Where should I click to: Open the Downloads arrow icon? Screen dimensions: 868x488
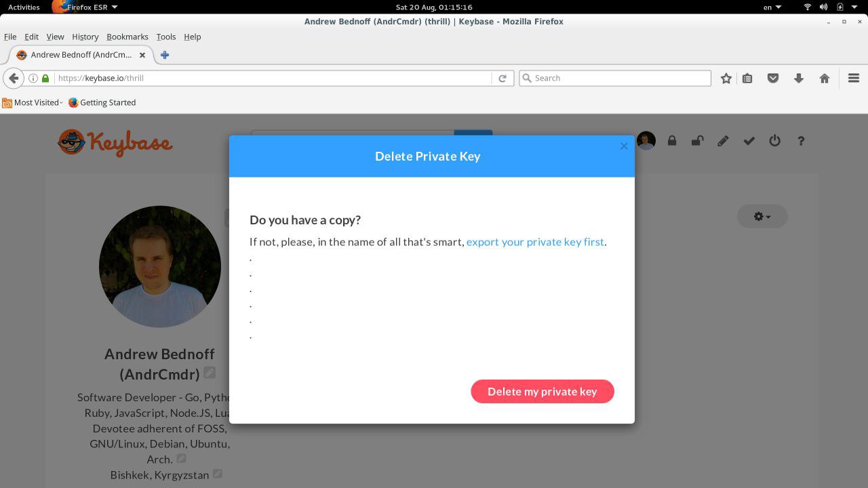point(799,78)
